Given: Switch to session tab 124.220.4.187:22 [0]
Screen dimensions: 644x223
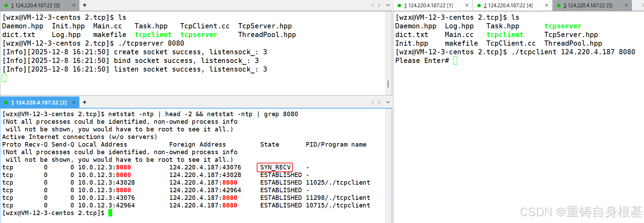Looking at the screenshot, I should [39, 5].
